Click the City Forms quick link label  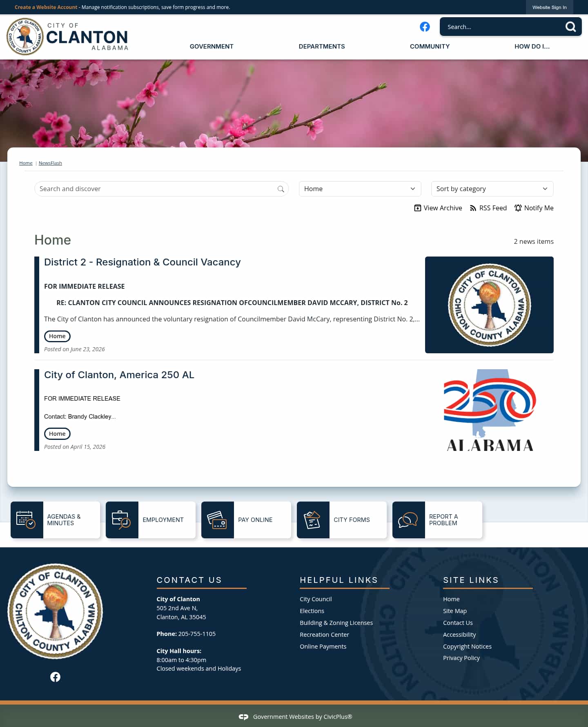click(352, 520)
